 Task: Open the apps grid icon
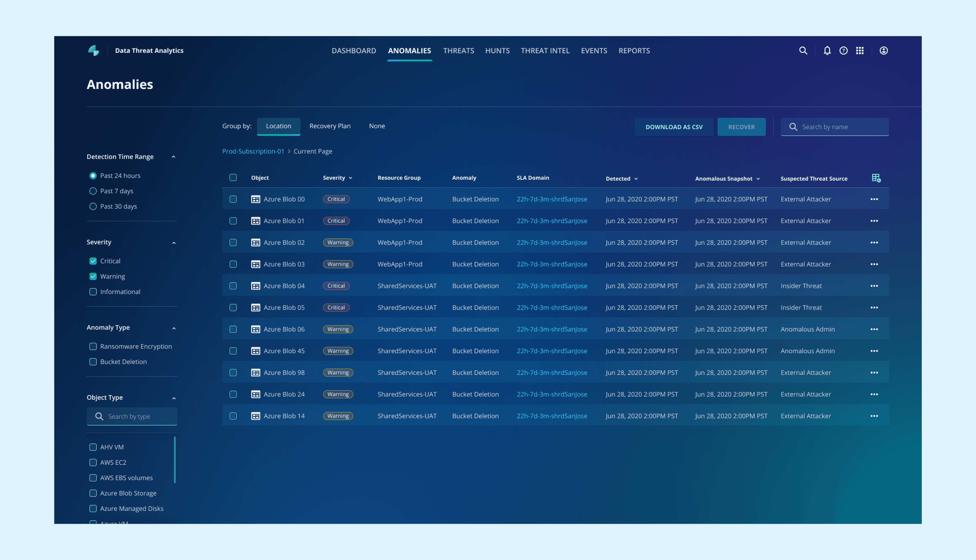[x=860, y=50]
